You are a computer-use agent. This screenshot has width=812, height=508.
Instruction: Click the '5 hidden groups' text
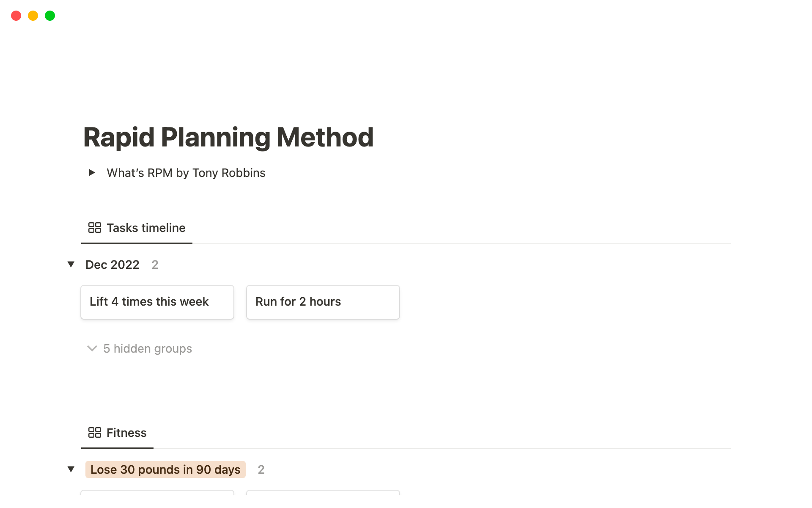pyautogui.click(x=148, y=348)
